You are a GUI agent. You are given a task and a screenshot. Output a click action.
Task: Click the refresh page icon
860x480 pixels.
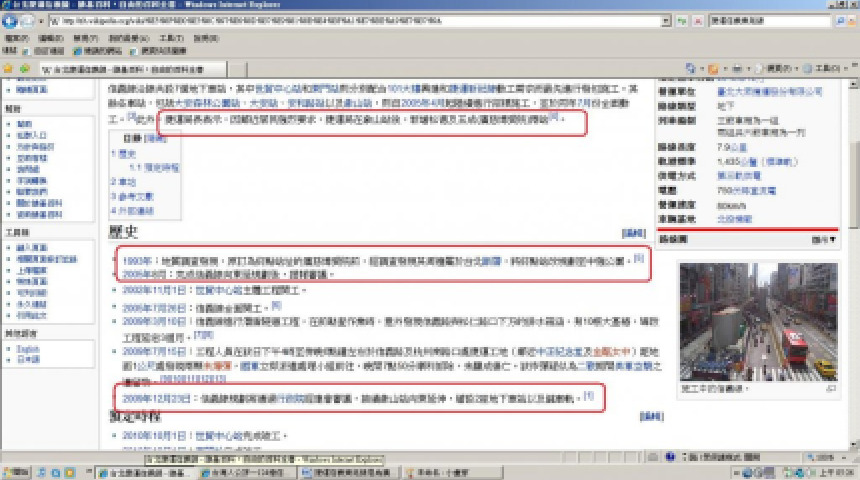click(680, 21)
